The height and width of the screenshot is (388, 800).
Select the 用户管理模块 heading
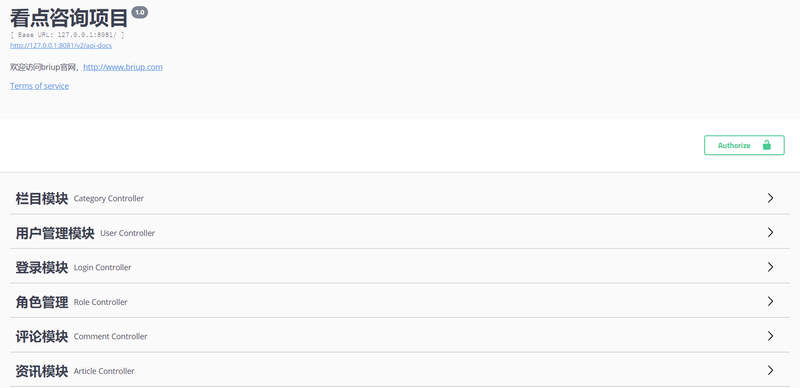coord(55,233)
